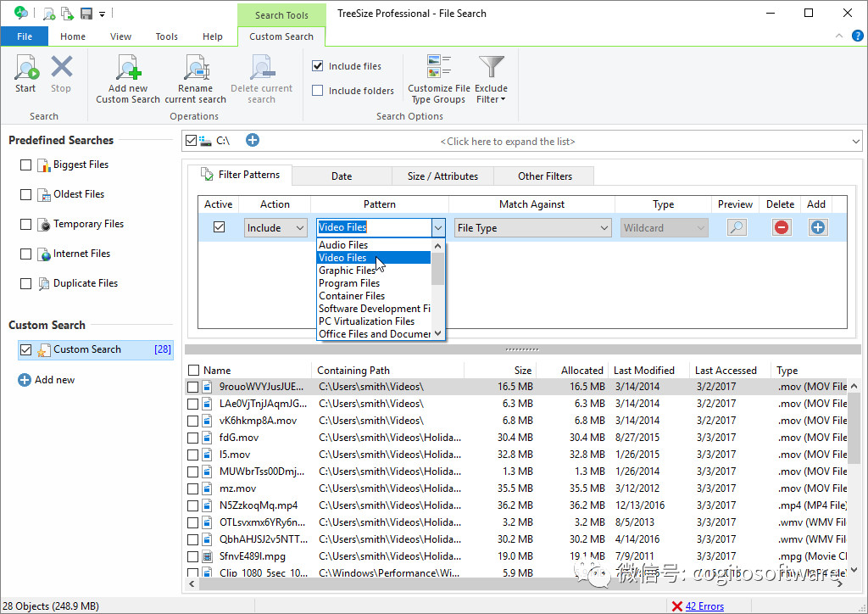Open the Tools ribbon tab

tap(167, 36)
